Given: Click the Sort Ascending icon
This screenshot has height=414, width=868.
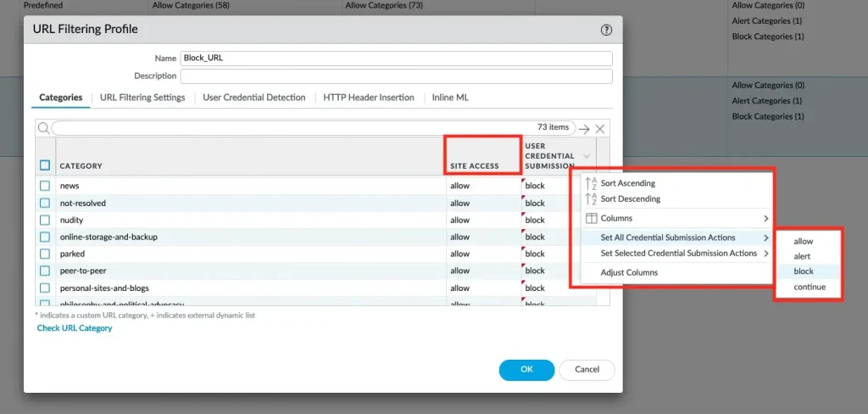Looking at the screenshot, I should point(591,183).
